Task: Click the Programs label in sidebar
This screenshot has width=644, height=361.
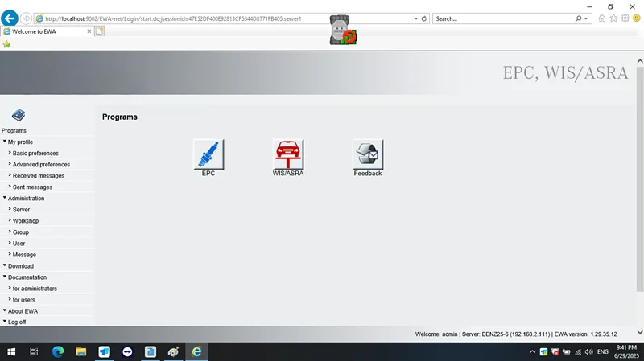Action: coord(14,130)
